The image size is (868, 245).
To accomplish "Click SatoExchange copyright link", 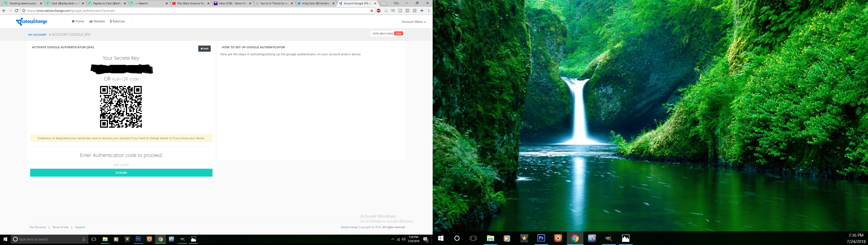I will (x=349, y=227).
